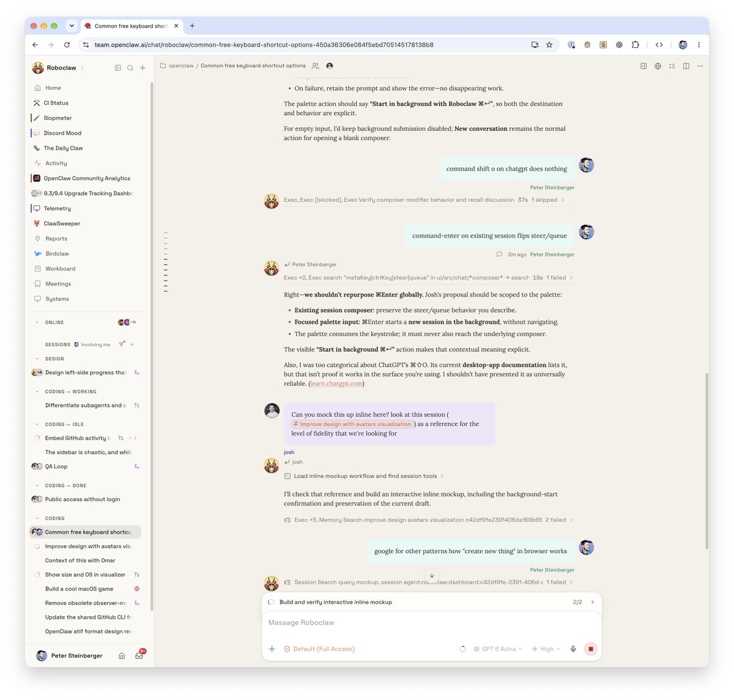Open the High effort dropdown

(x=546, y=649)
